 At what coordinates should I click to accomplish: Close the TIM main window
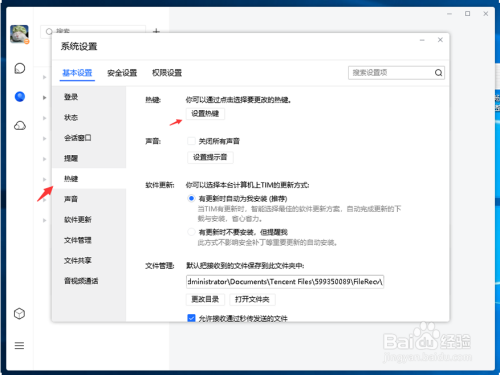pyautogui.click(x=486, y=14)
